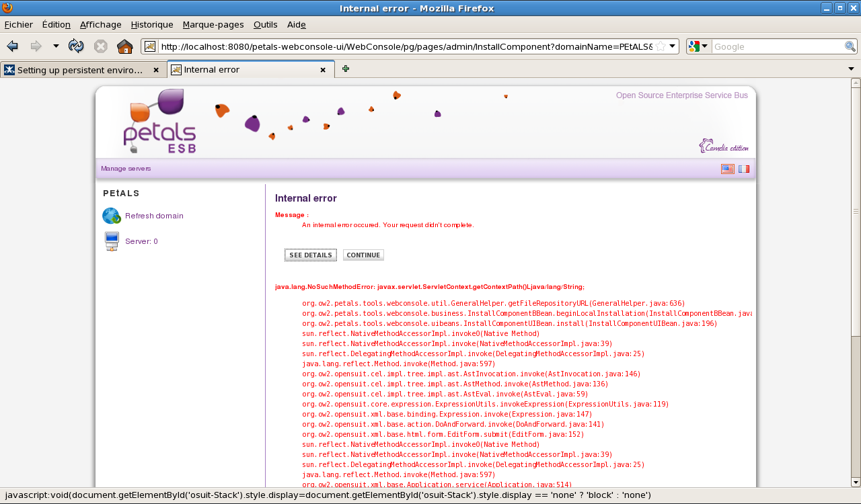This screenshot has height=504, width=861.
Task: Switch to Setting up persistent environment tab
Action: [x=79, y=70]
